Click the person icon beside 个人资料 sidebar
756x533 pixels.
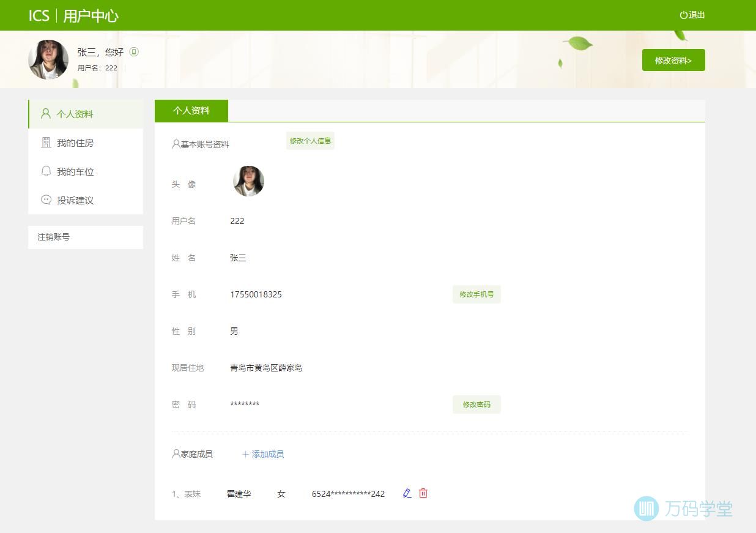46,114
